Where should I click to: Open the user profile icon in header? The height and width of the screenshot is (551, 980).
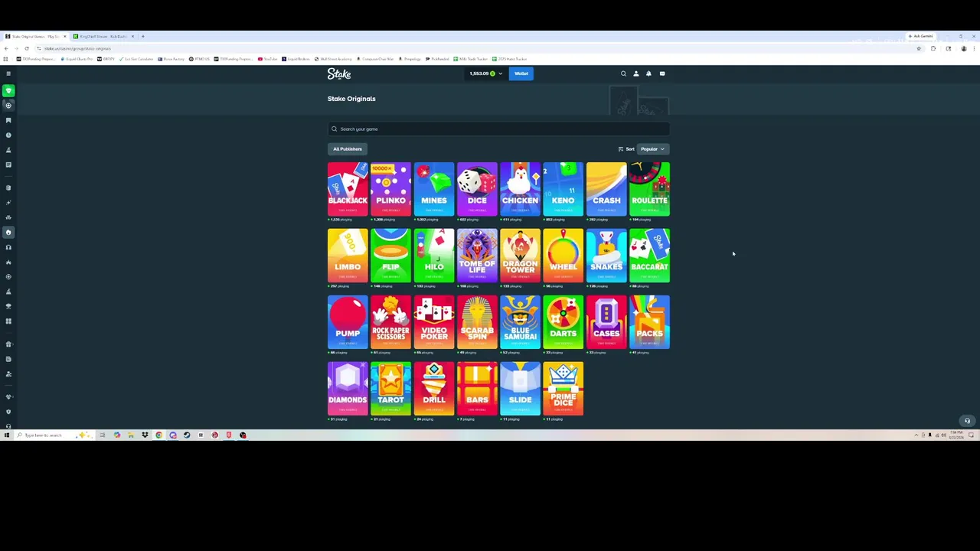click(x=635, y=73)
